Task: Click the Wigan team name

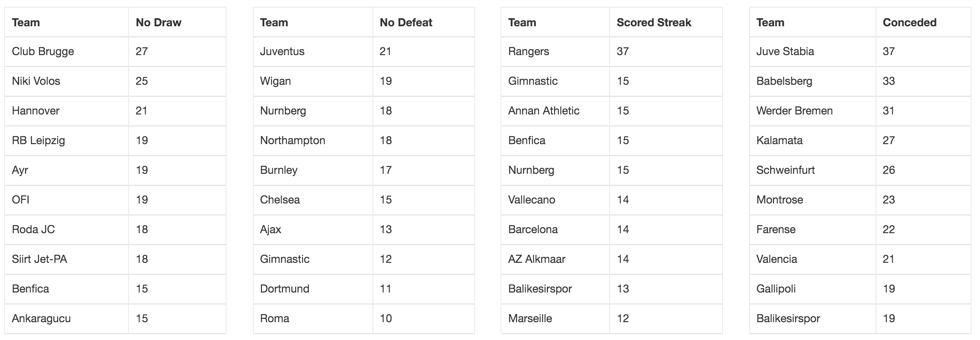Action: click(275, 81)
